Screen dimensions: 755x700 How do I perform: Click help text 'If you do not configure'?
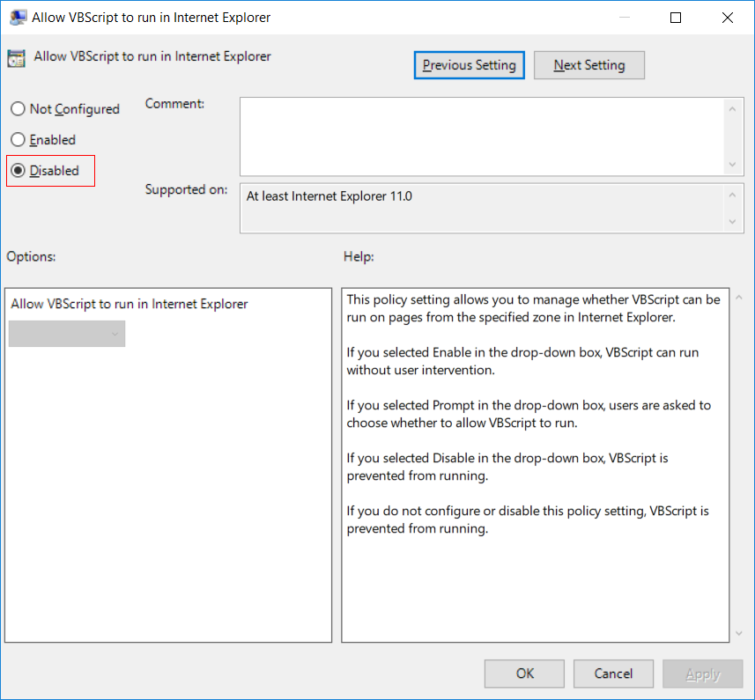coord(528,519)
